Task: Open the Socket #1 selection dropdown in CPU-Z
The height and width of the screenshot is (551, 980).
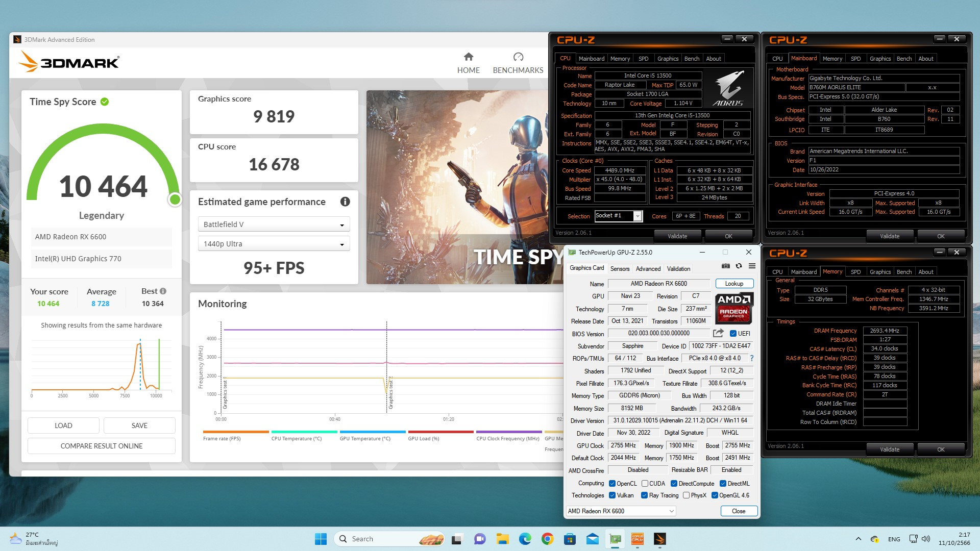Action: (x=618, y=216)
